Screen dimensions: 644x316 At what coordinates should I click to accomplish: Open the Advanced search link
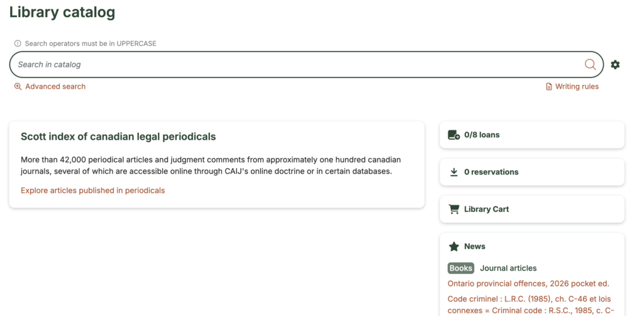pos(55,86)
